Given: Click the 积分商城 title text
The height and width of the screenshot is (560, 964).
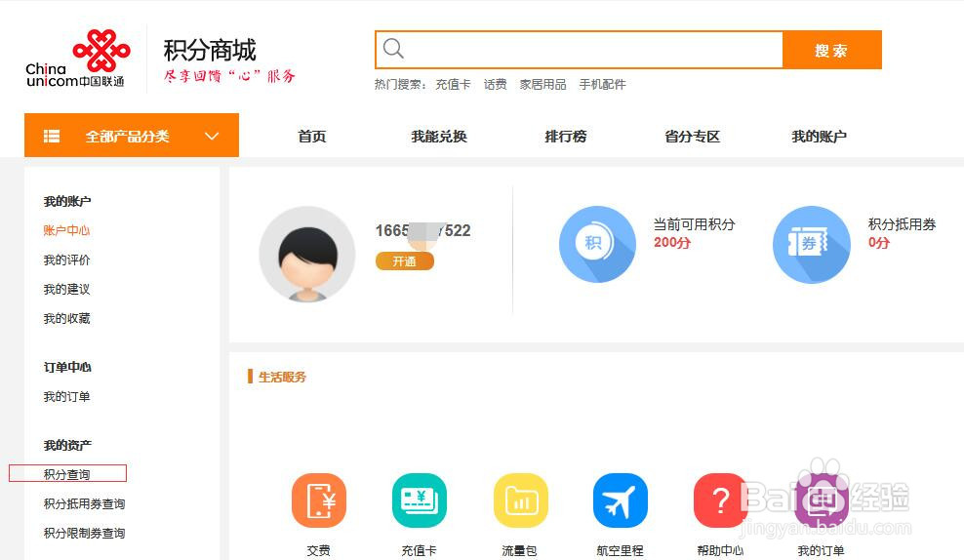Looking at the screenshot, I should [210, 51].
